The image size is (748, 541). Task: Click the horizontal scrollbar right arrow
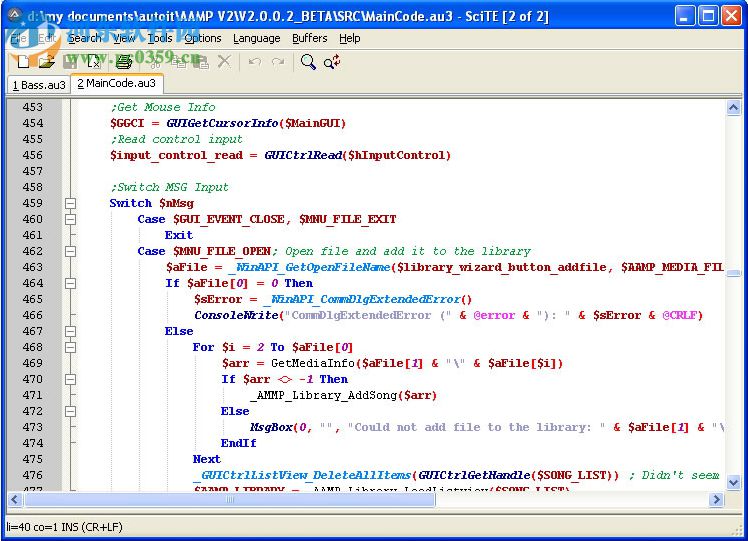pos(717,499)
